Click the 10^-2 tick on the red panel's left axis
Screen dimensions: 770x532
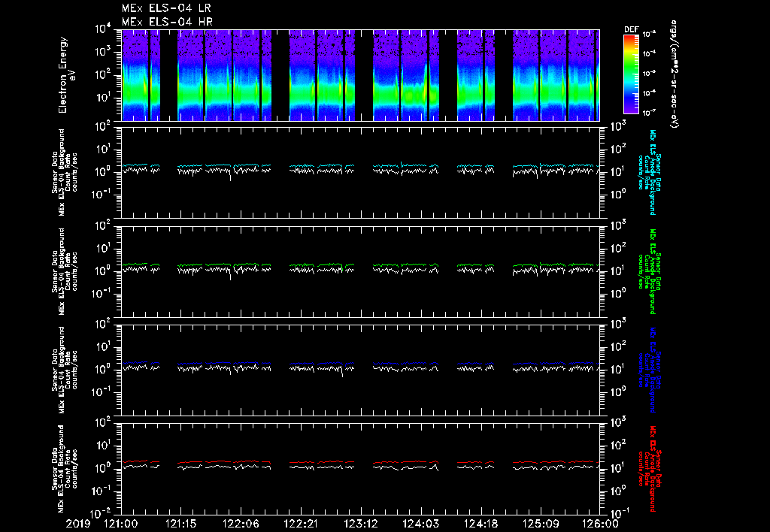click(x=102, y=513)
